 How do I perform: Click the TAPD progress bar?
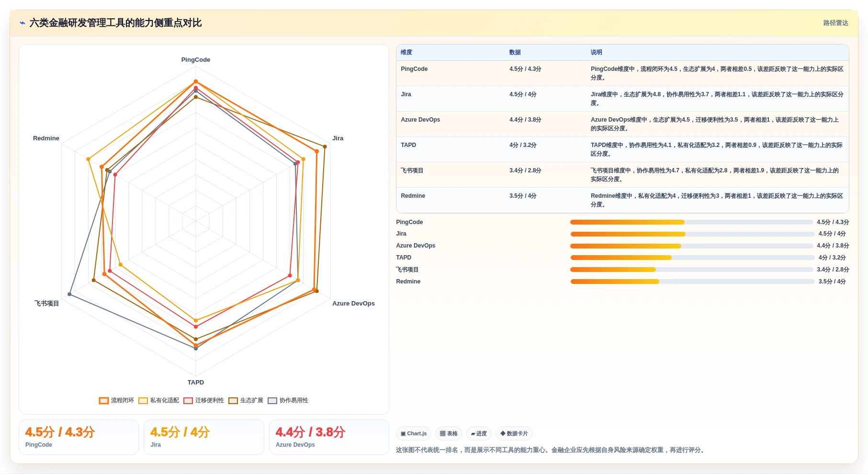click(x=692, y=258)
